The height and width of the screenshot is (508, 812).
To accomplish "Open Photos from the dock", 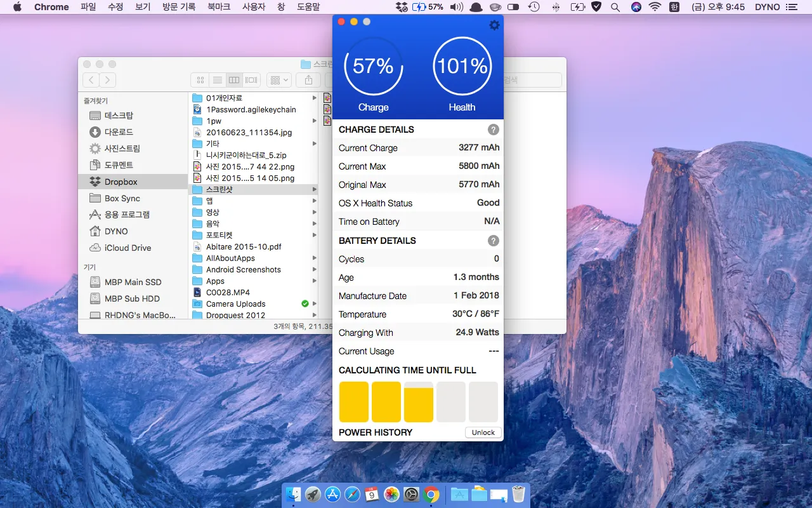I will 391,495.
